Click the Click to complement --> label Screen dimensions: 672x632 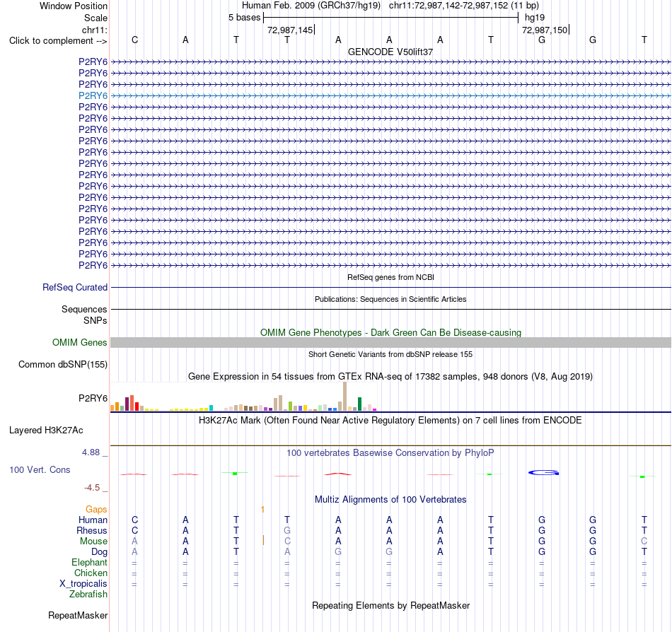pyautogui.click(x=58, y=41)
